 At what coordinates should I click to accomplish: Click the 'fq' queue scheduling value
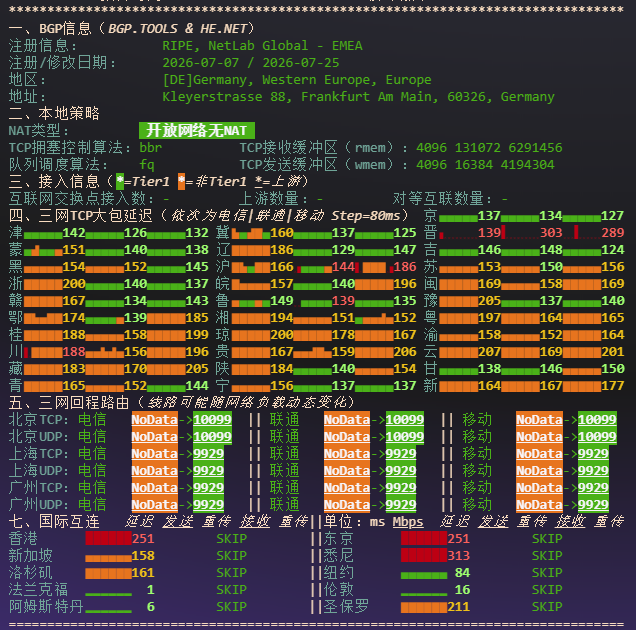click(x=146, y=165)
